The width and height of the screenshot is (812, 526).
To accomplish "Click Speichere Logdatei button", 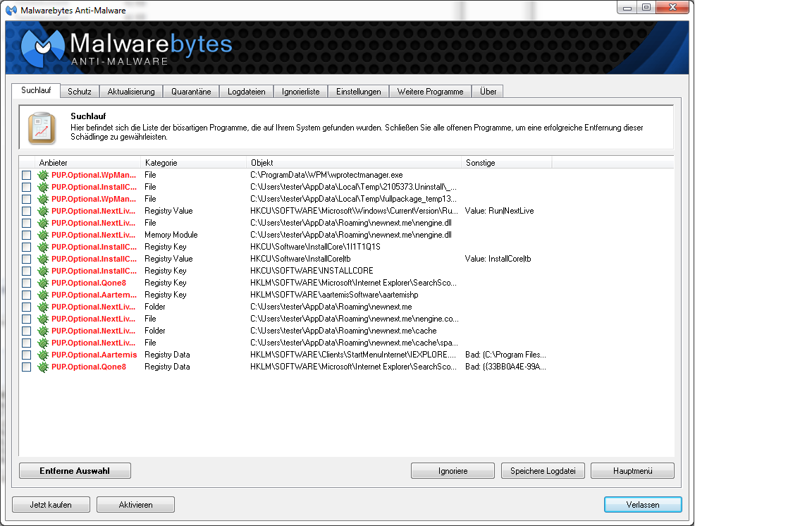I will coord(543,470).
